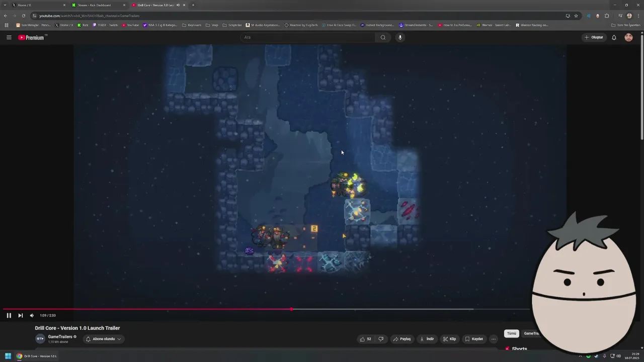Expand the KeyGivers bookmark folder
The width and height of the screenshot is (644, 362).
click(191, 25)
